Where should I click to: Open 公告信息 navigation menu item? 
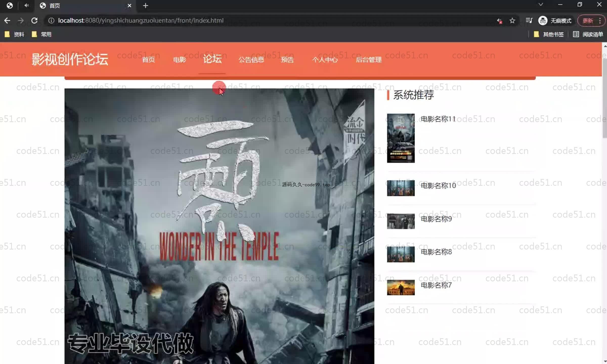(251, 60)
